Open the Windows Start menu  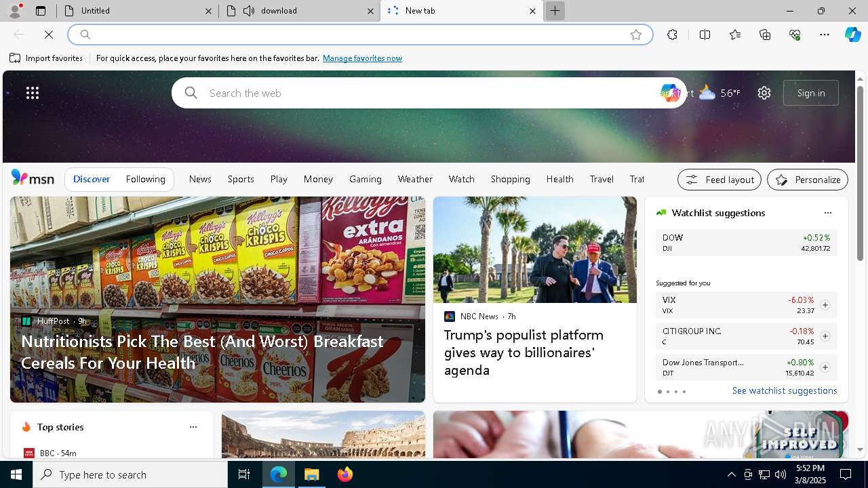point(16,474)
